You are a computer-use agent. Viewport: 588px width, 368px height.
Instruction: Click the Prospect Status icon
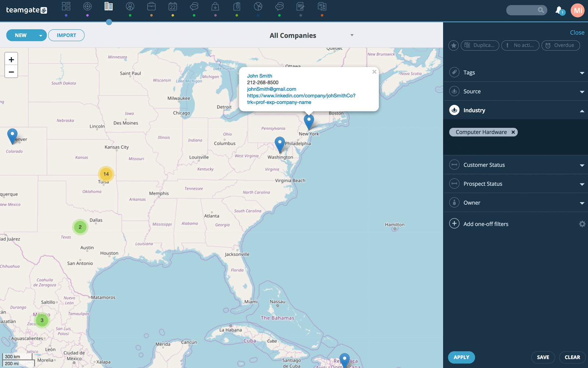pyautogui.click(x=454, y=183)
